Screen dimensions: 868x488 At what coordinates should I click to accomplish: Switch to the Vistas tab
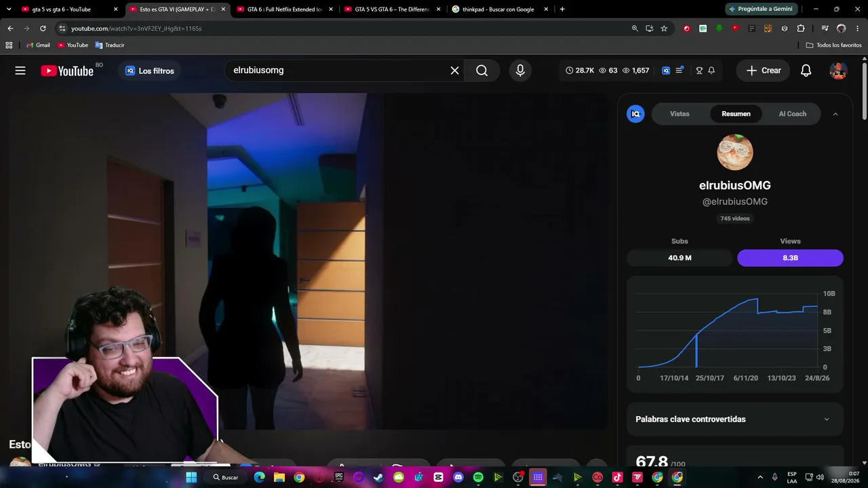point(679,114)
